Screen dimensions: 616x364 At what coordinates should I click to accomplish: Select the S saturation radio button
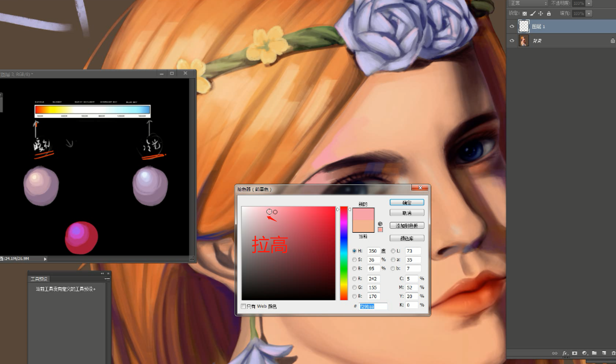(354, 260)
